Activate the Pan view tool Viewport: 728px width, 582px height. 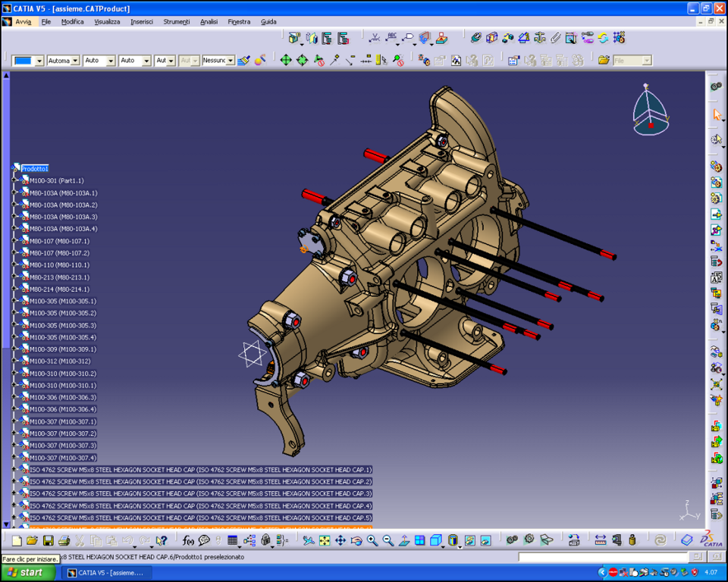point(340,540)
